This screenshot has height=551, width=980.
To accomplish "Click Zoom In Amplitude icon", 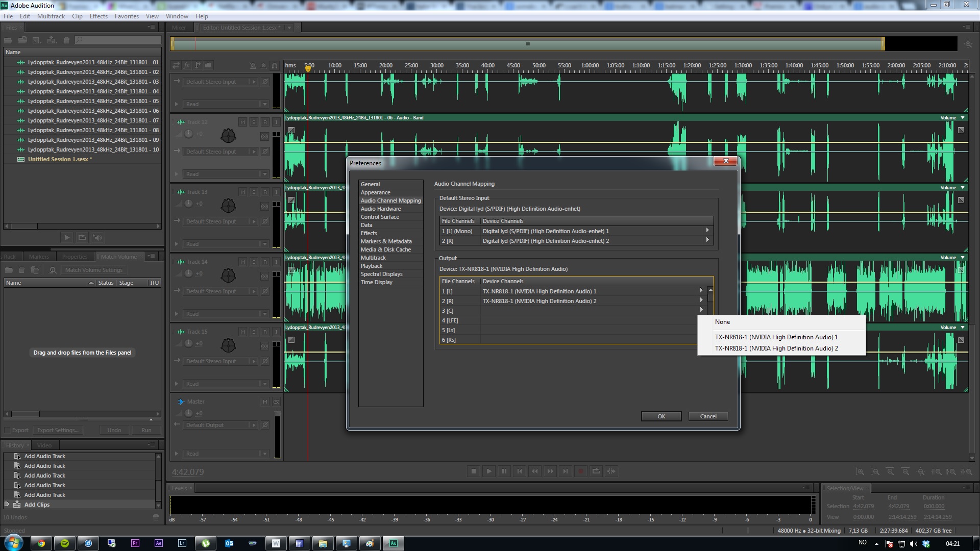I will click(860, 472).
